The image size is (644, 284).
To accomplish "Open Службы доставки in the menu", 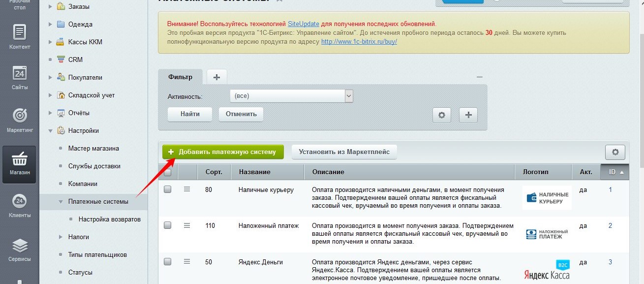I will point(94,166).
